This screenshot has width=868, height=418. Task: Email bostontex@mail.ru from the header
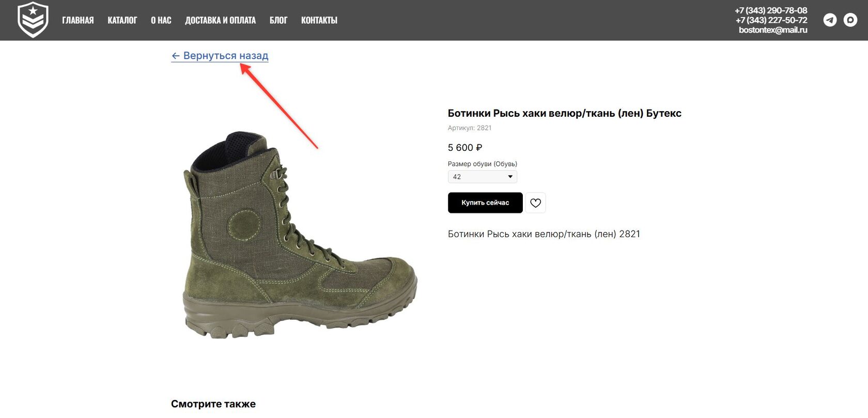tap(772, 30)
